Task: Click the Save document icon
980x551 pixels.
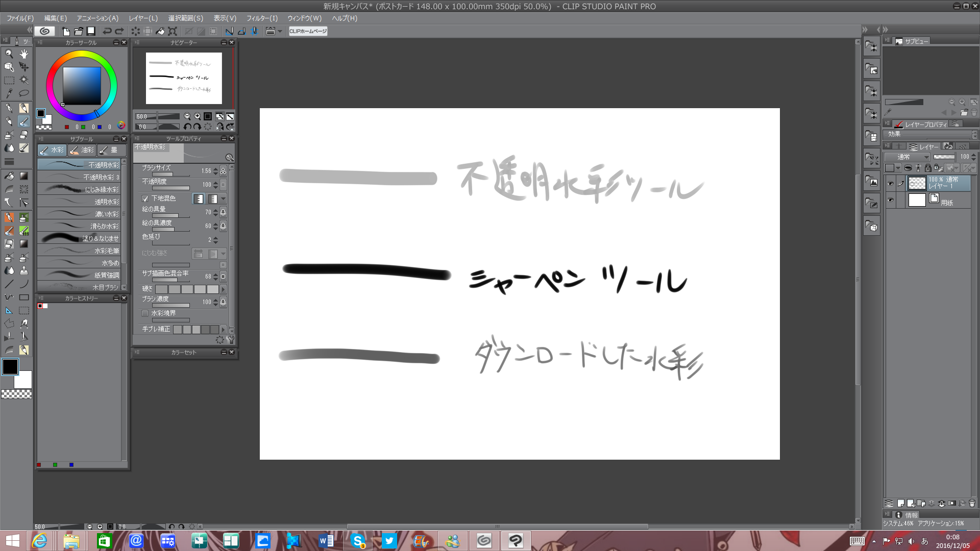Action: click(91, 31)
